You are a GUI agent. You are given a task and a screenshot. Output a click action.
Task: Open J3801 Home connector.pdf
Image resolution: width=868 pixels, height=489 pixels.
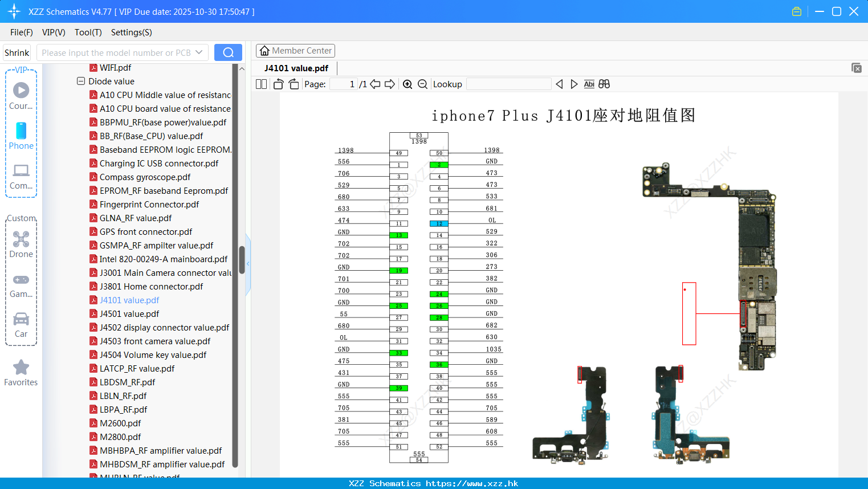tap(151, 286)
